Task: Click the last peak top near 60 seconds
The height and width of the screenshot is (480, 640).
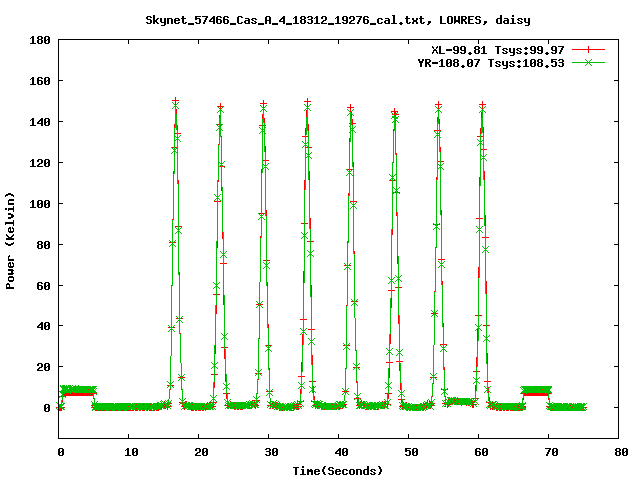Action: [x=482, y=106]
